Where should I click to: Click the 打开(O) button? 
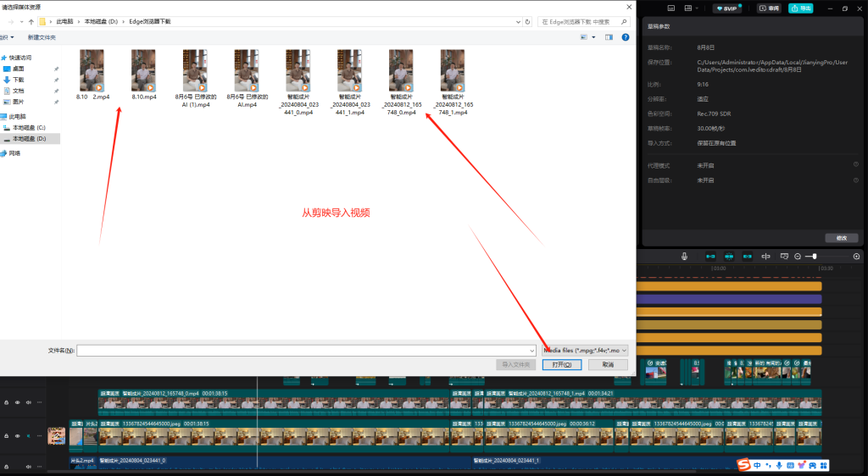point(562,365)
